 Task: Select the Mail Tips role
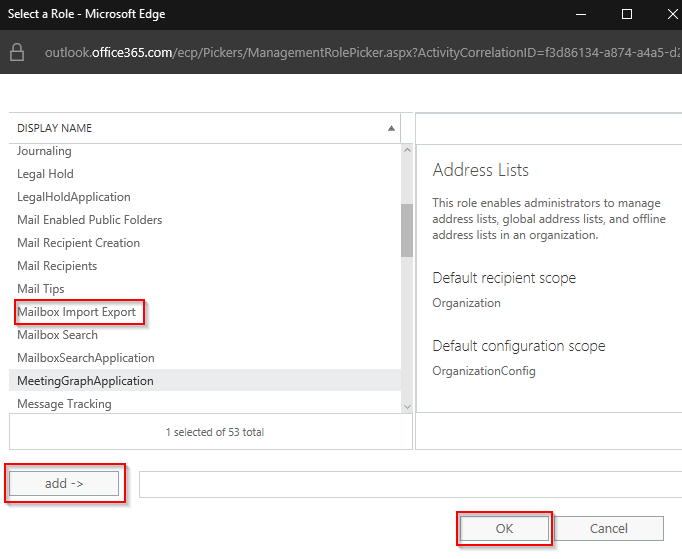pos(41,289)
